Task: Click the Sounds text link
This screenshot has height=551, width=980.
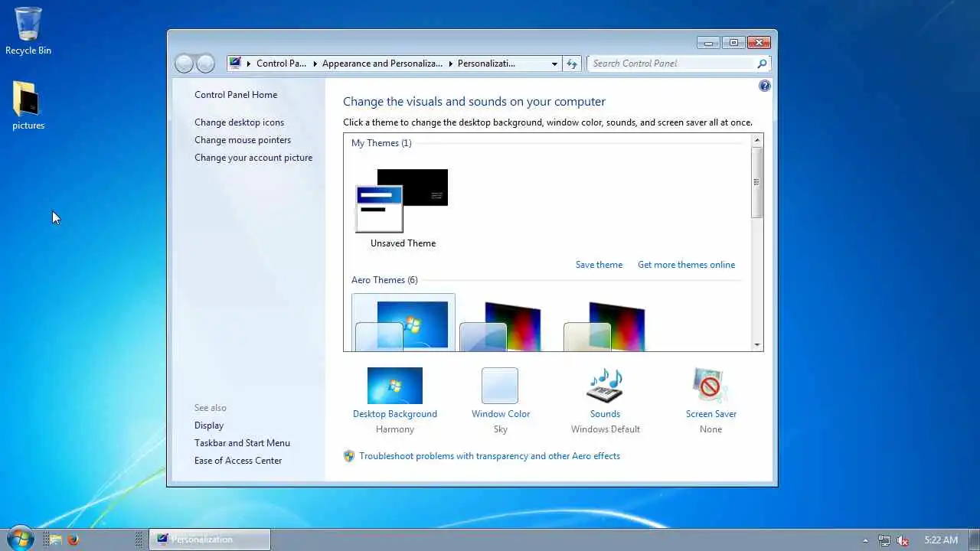Action: pos(605,414)
